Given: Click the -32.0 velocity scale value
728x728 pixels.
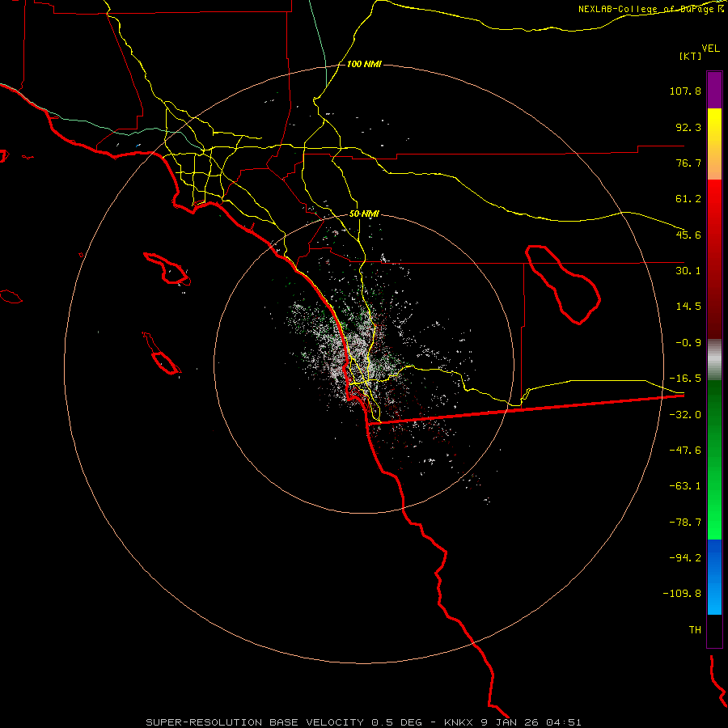Looking at the screenshot, I should coord(685,415).
